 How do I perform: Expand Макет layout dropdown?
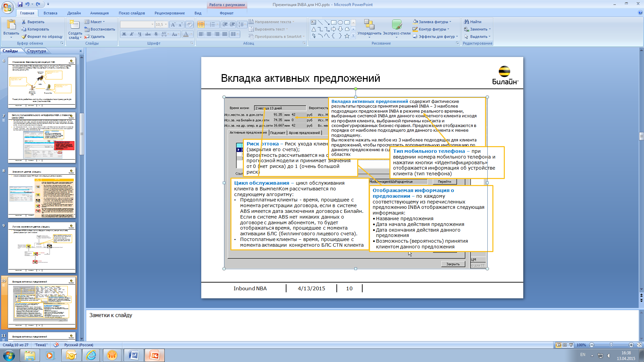(95, 22)
